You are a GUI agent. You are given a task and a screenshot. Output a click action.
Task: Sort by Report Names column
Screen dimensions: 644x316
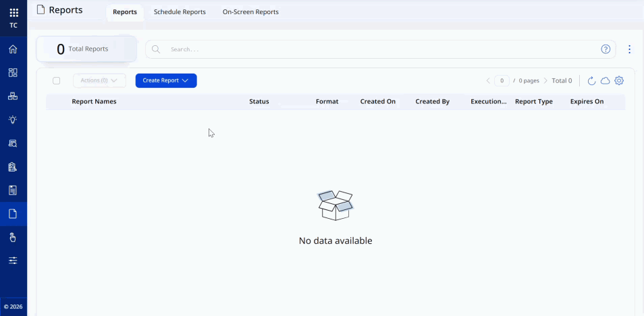pyautogui.click(x=94, y=101)
